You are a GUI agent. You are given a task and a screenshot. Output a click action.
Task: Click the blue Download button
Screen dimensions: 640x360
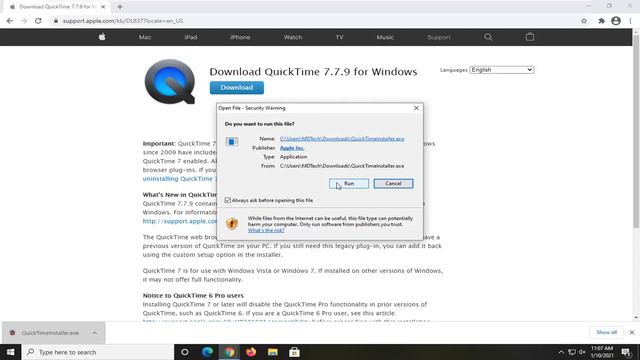coord(237,88)
